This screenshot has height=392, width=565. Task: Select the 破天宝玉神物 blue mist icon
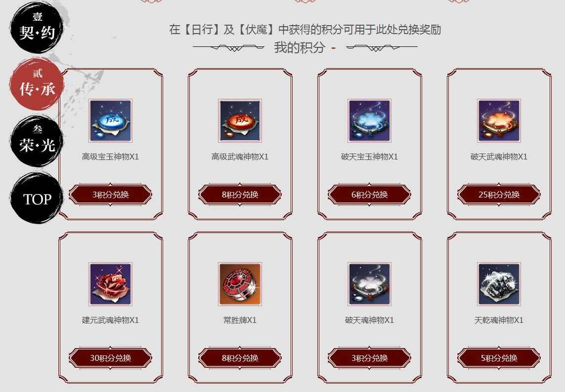point(369,120)
